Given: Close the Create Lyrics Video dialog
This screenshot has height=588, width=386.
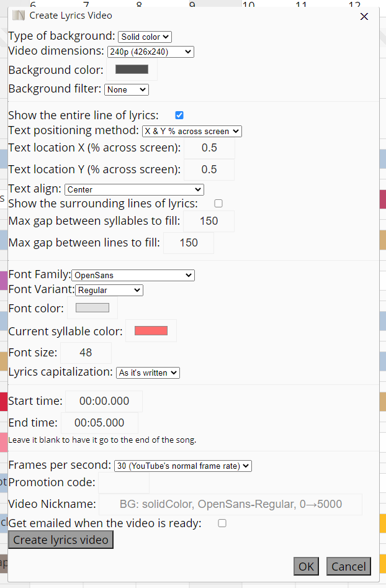Looking at the screenshot, I should [x=364, y=16].
